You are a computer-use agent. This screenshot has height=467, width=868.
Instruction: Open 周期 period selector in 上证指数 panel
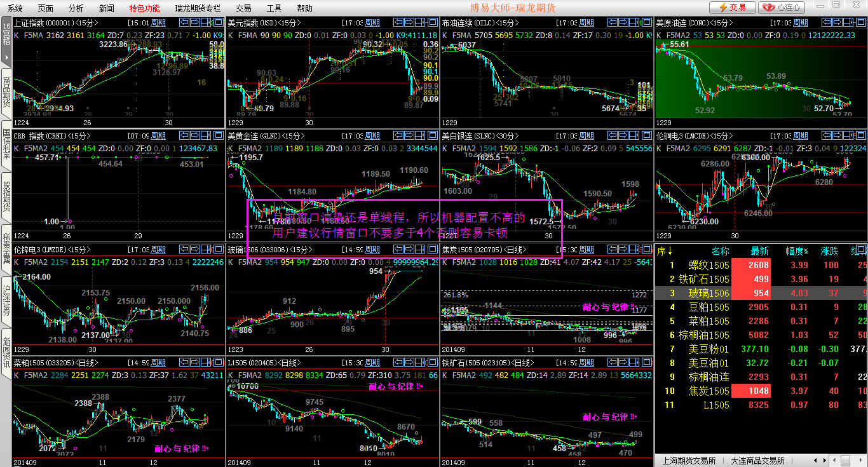click(158, 22)
